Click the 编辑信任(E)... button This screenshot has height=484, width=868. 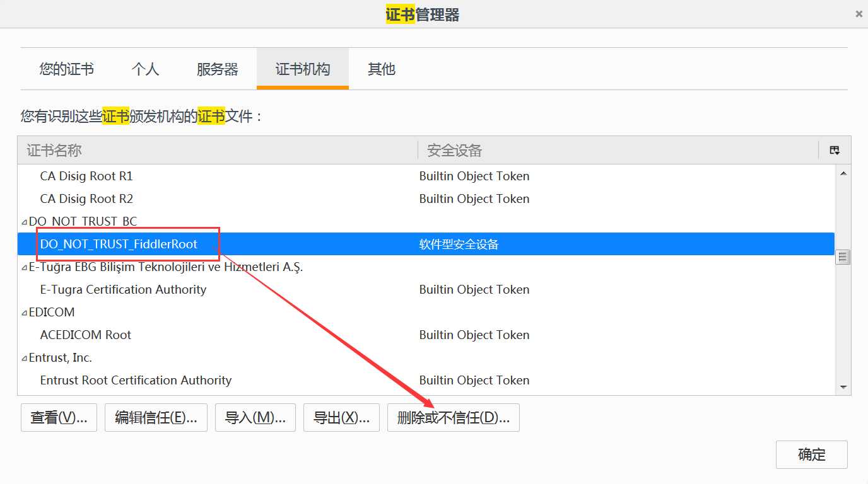[156, 417]
